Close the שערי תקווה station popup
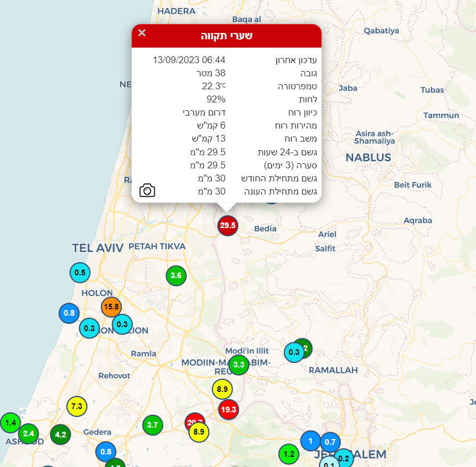Viewport: 476px width, 467px height. pyautogui.click(x=142, y=33)
